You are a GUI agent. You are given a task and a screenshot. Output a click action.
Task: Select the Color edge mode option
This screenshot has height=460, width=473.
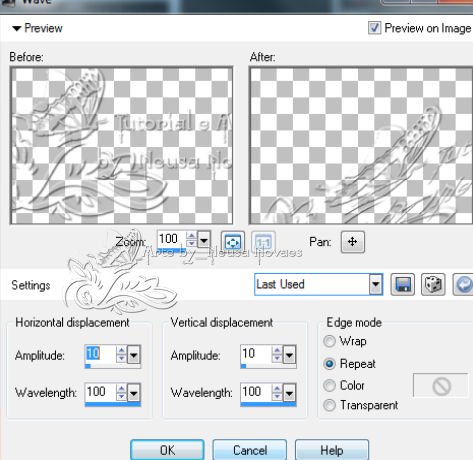point(329,385)
